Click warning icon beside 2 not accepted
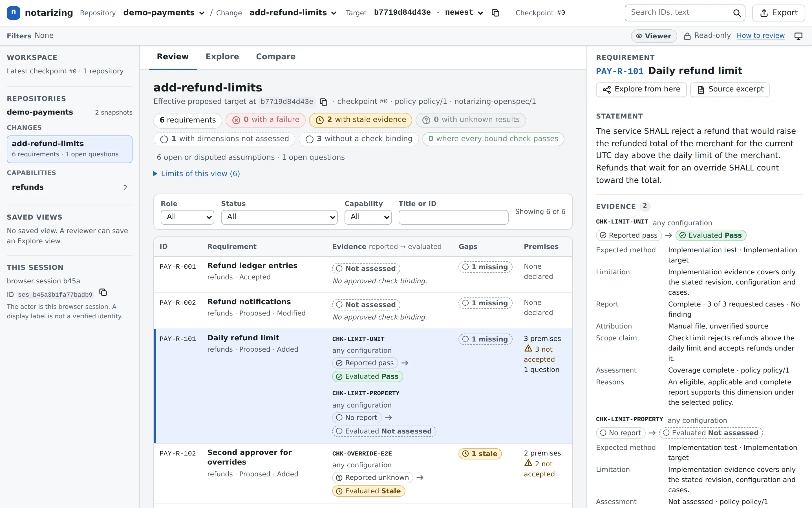 pos(528,463)
